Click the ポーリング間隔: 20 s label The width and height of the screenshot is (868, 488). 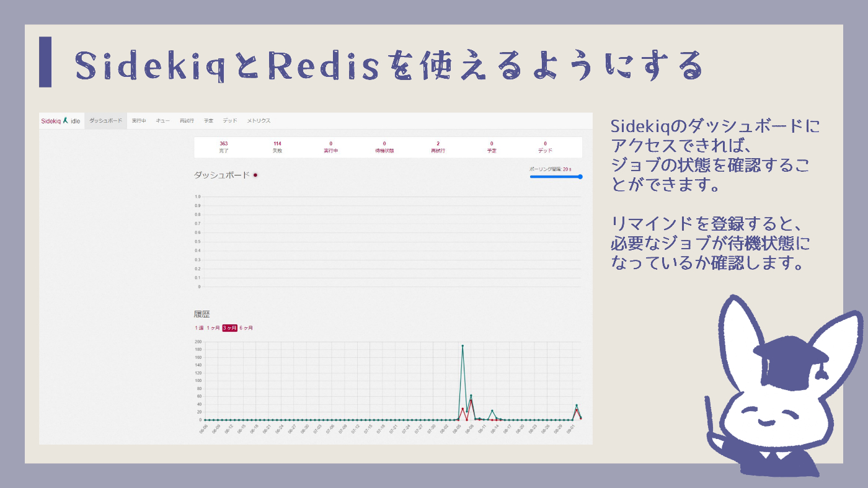coord(551,169)
